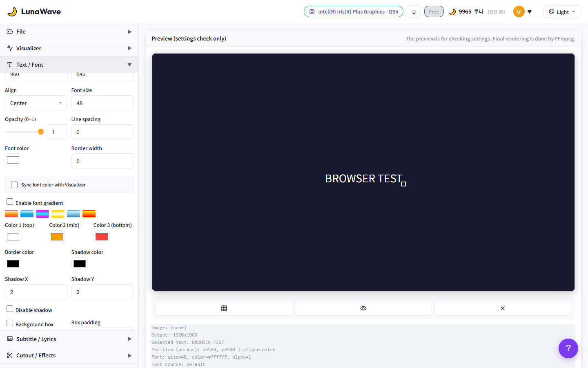Check the Disable shadow checkbox
588x368 pixels.
(10, 309)
